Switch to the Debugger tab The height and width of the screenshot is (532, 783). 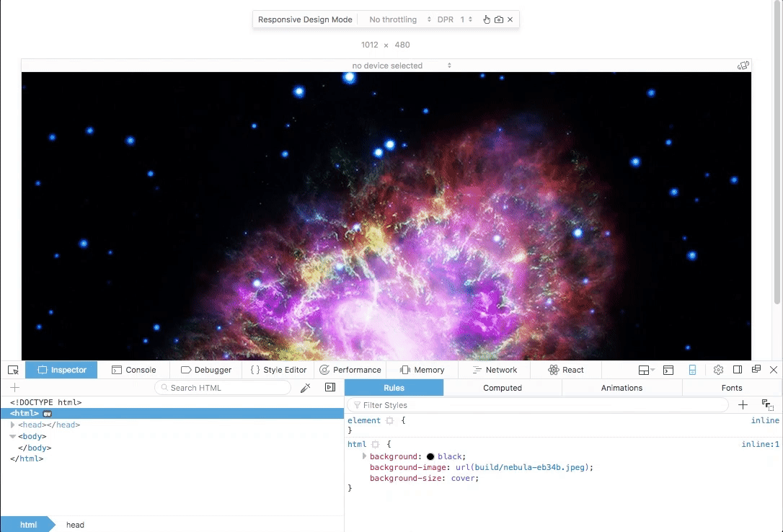tap(206, 370)
